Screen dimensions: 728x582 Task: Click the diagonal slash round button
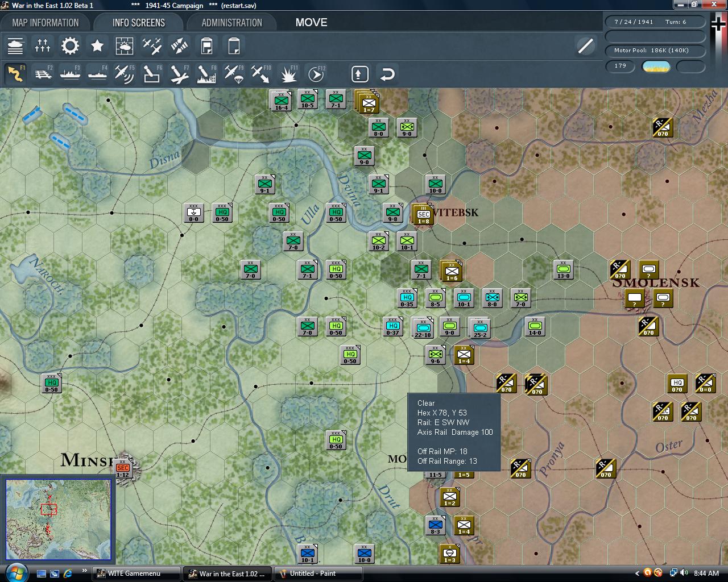[x=585, y=45]
